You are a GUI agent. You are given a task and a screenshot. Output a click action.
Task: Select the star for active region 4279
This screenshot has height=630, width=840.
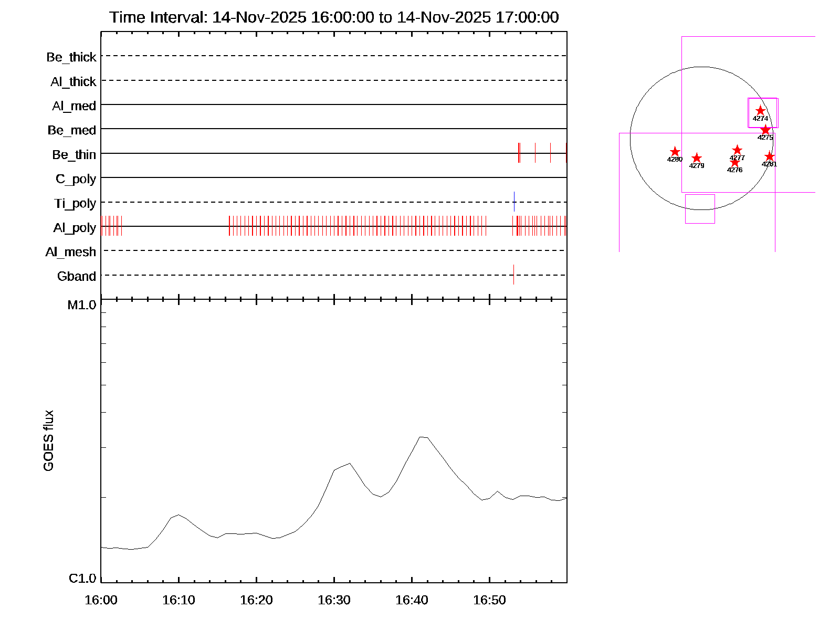click(x=697, y=159)
